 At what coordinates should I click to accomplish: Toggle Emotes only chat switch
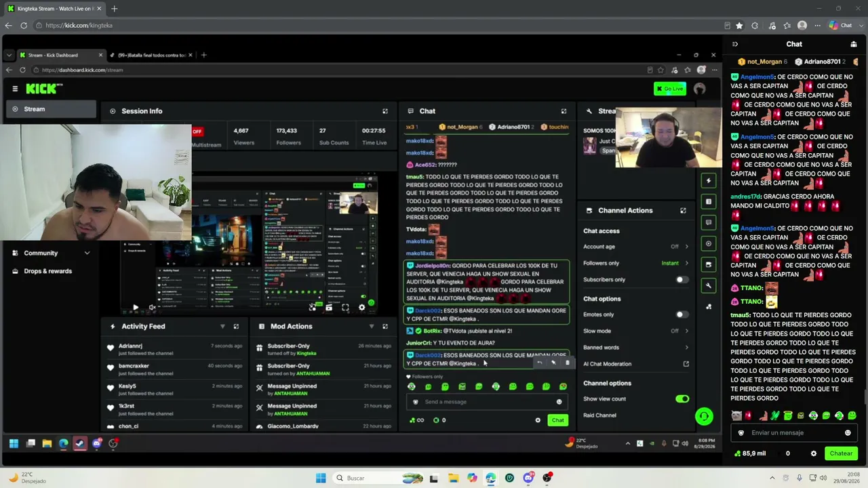click(682, 314)
